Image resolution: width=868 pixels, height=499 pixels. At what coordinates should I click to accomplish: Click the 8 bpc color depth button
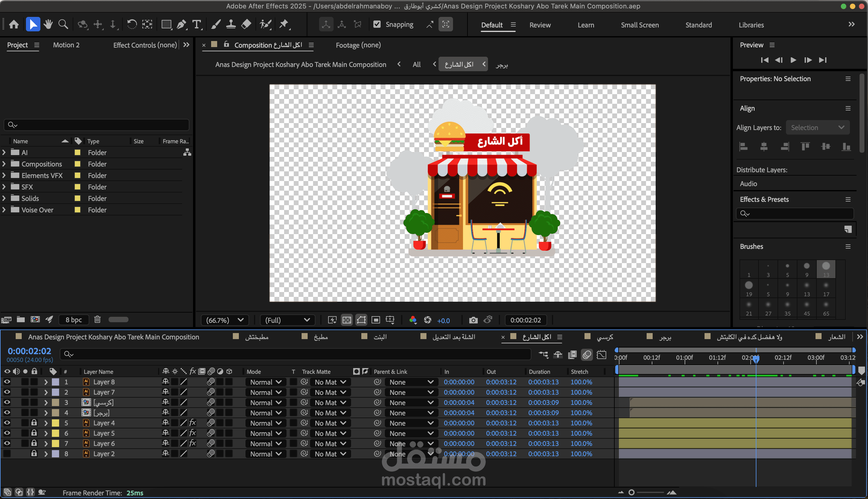click(74, 320)
